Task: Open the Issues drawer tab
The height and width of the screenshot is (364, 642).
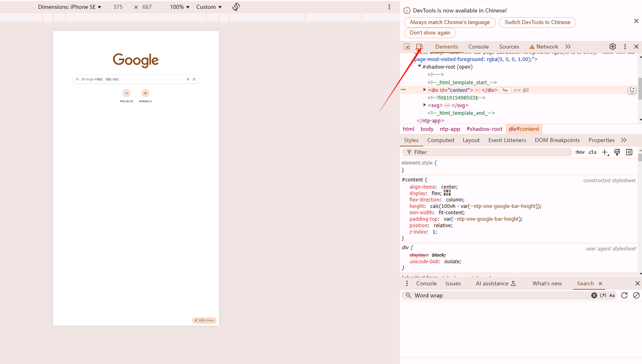Action: 453,283
